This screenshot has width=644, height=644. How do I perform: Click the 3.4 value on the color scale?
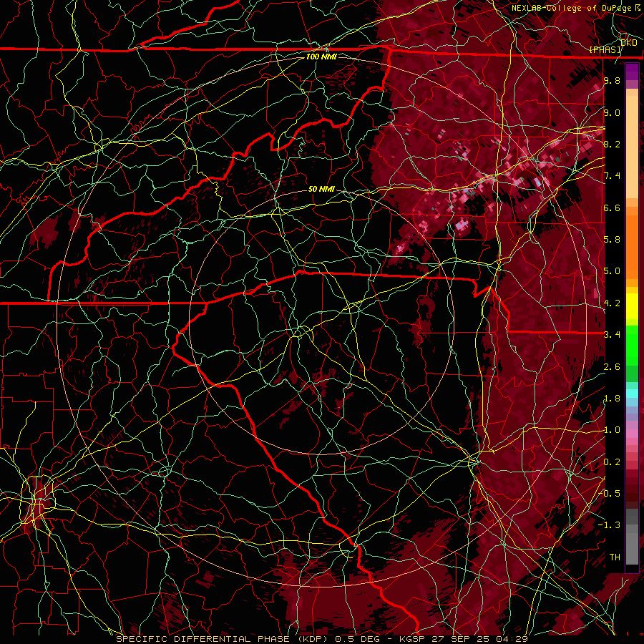point(612,335)
